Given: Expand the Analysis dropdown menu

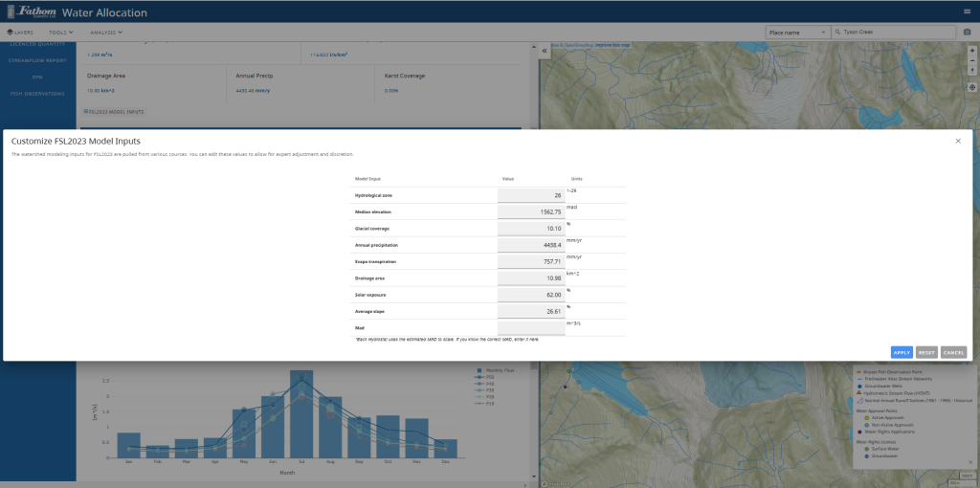Looking at the screenshot, I should (x=107, y=32).
